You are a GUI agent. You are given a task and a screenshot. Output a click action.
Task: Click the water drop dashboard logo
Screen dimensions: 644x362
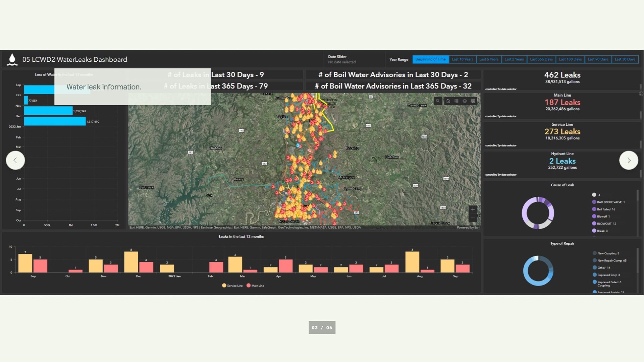[x=12, y=59]
